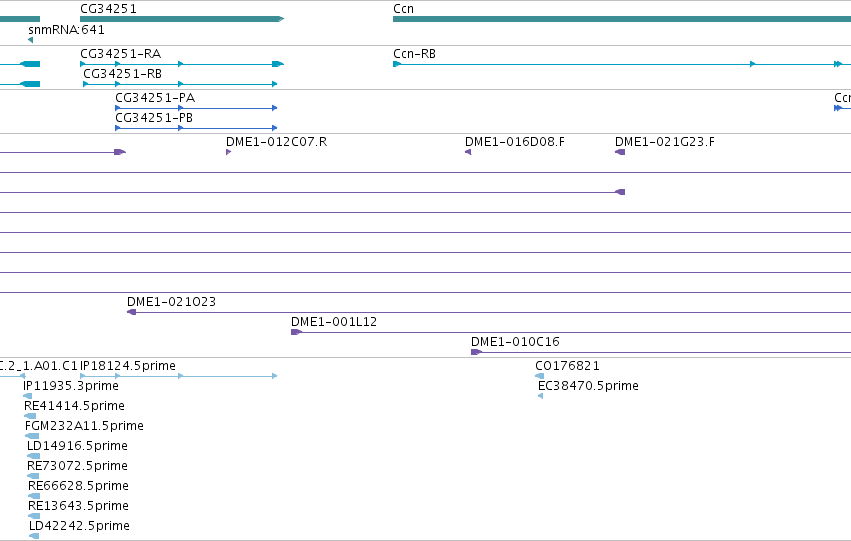851x541 pixels.
Task: Select the CO176821 EST label
Action: 567,366
